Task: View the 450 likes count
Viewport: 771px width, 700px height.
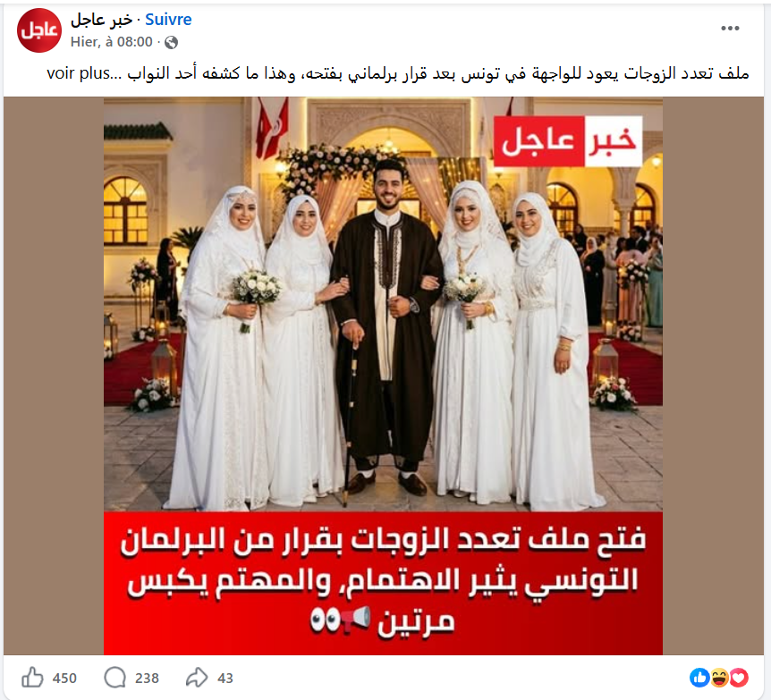Action: [x=64, y=679]
